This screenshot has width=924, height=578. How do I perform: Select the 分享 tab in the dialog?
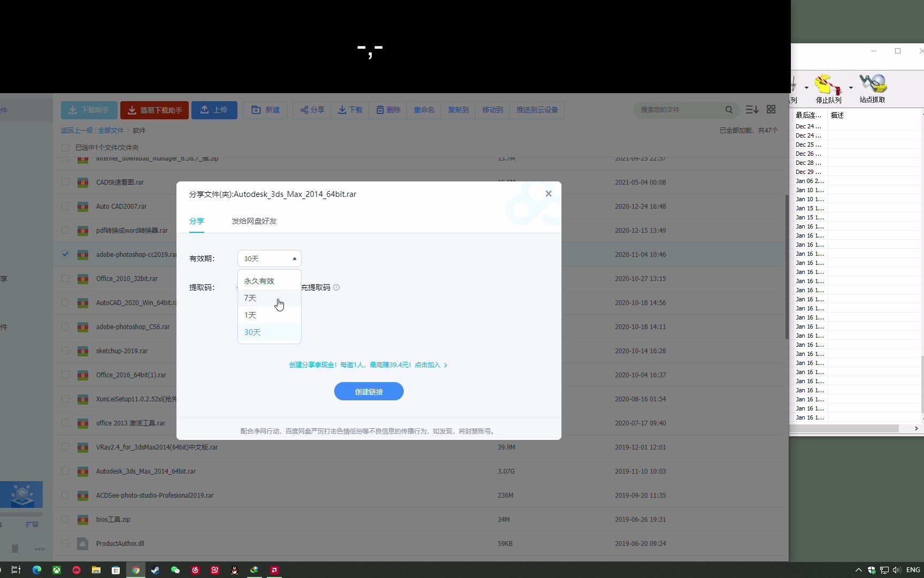(196, 221)
